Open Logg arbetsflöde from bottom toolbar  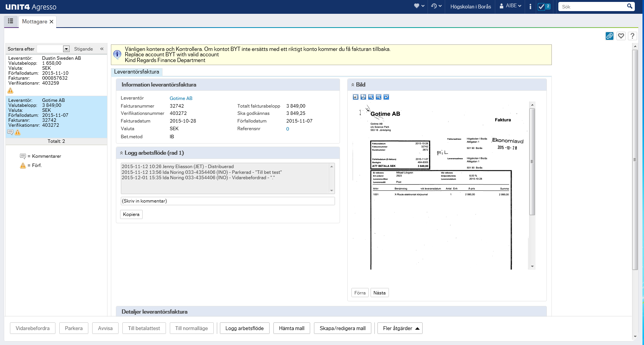coord(244,328)
